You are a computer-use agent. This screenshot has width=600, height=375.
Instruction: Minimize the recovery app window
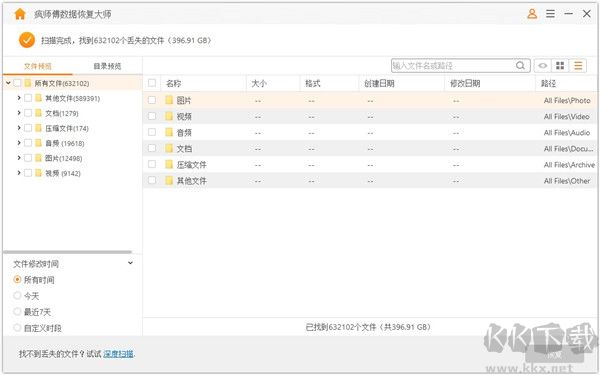[569, 14]
